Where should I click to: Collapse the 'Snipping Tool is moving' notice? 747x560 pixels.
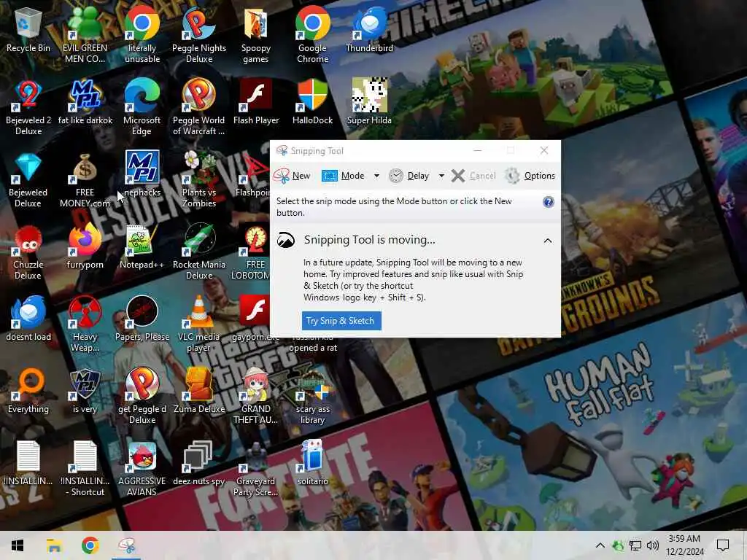(547, 241)
